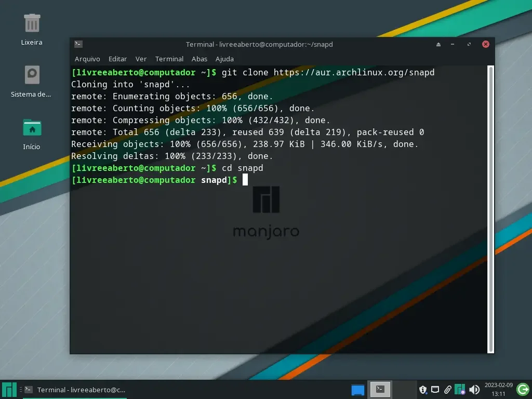Close the terminal window

(486, 44)
